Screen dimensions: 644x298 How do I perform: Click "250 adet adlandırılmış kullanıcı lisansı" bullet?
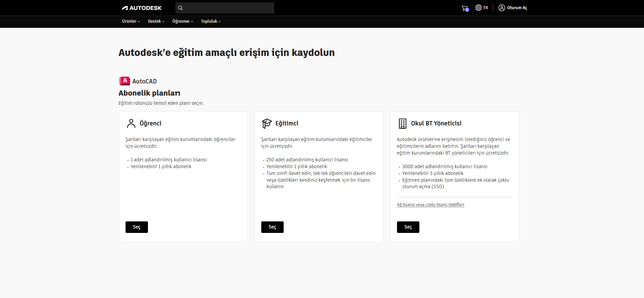point(307,160)
